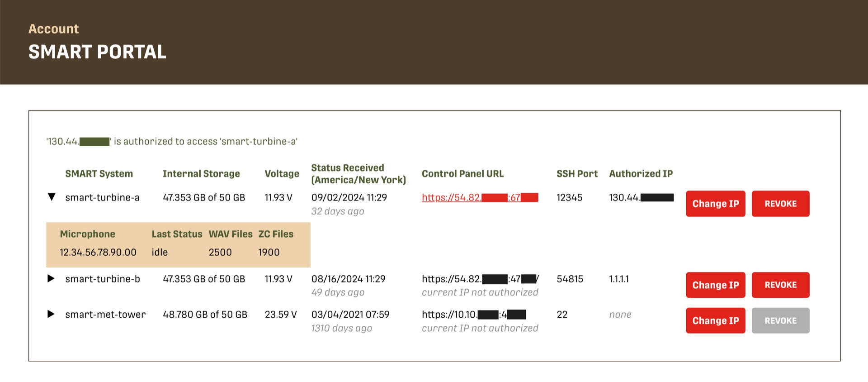Expand the smart-met-tower row
The width and height of the screenshot is (868, 382).
pyautogui.click(x=51, y=314)
